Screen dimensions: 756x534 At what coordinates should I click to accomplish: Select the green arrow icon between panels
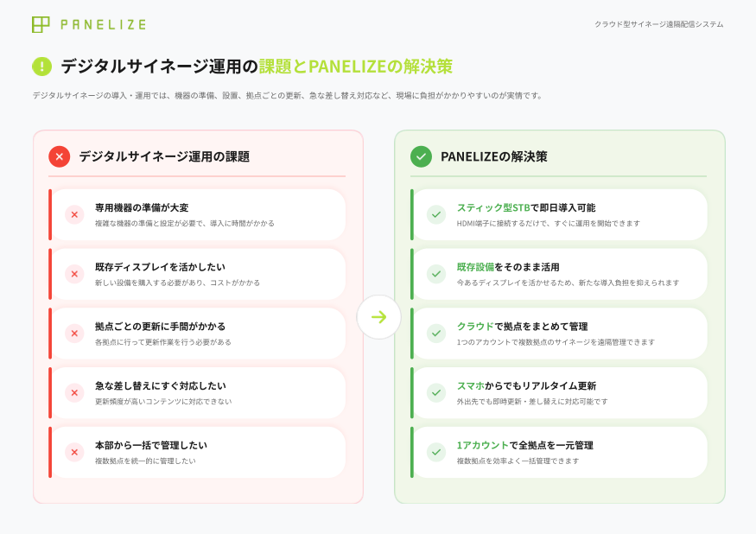[378, 317]
